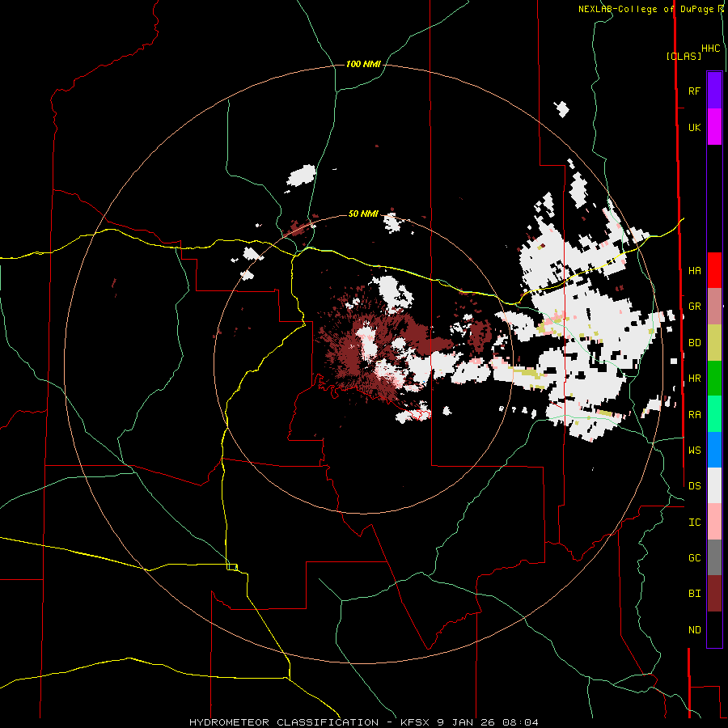
Task: Click the GC gray legend swatch
Action: pyautogui.click(x=714, y=557)
